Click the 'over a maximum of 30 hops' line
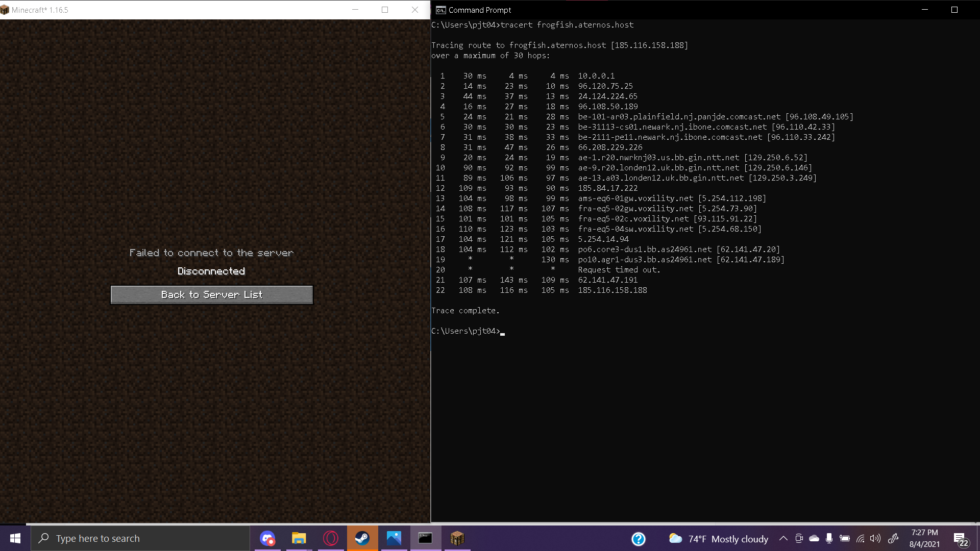Screen dimensions: 980x551 tap(491, 55)
